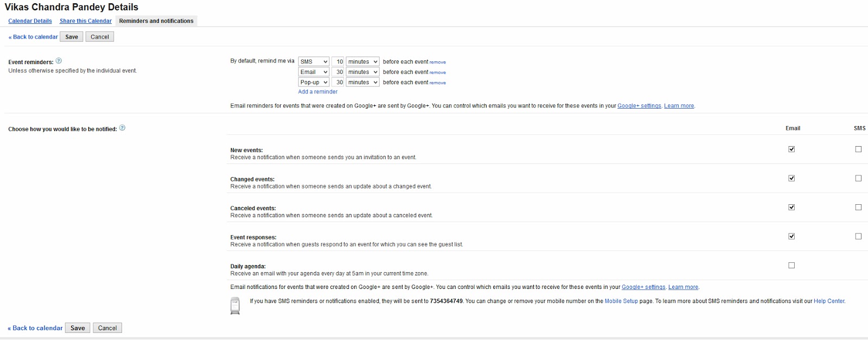Click help icon beside notification preferences heading
The image size is (868, 340).
(122, 128)
